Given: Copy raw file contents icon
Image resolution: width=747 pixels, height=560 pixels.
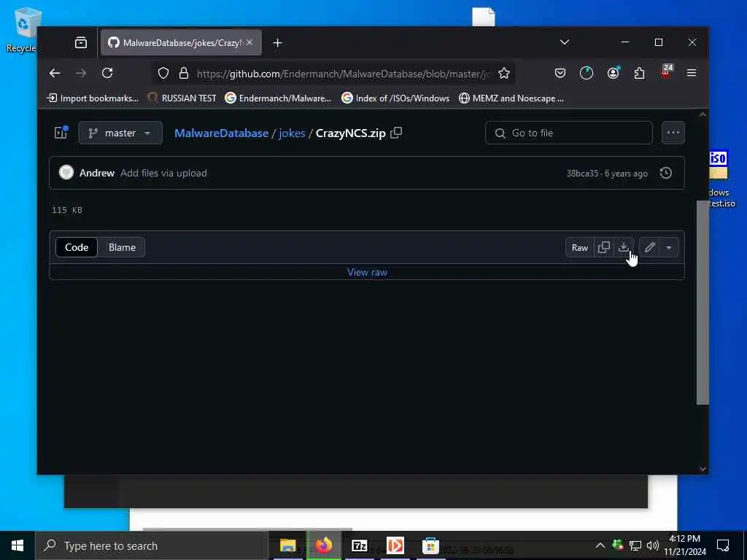Looking at the screenshot, I should (603, 247).
